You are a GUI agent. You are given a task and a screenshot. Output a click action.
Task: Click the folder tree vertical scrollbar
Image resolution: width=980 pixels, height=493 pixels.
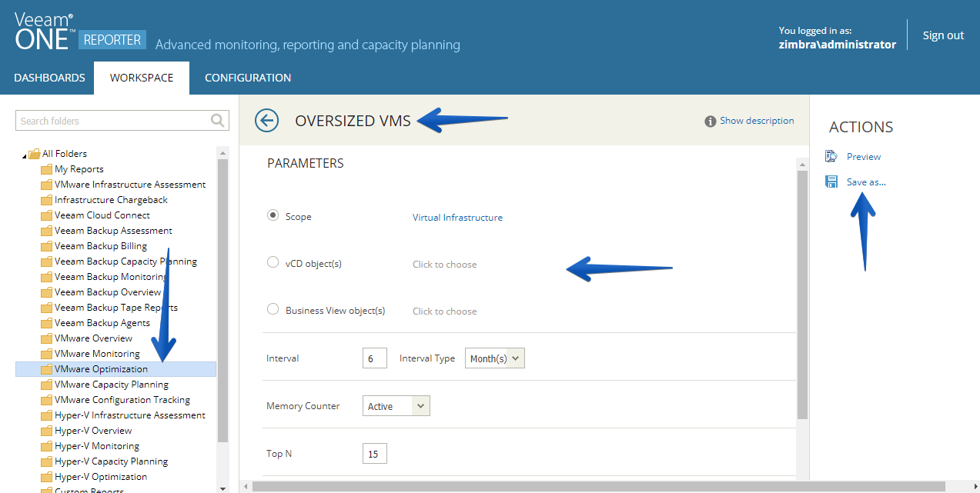point(223,300)
